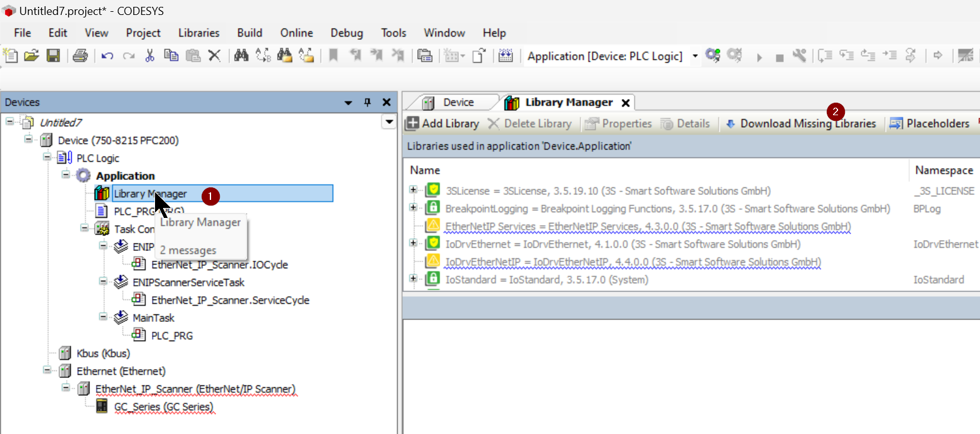The height and width of the screenshot is (434, 980).
Task: Sort by the Namespace column header
Action: tap(944, 170)
